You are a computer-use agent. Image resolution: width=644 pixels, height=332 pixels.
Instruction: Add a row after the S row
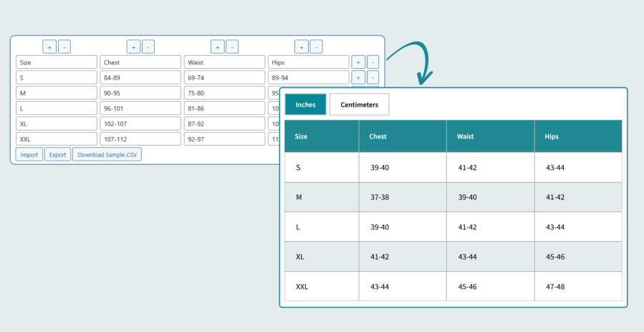pos(358,77)
